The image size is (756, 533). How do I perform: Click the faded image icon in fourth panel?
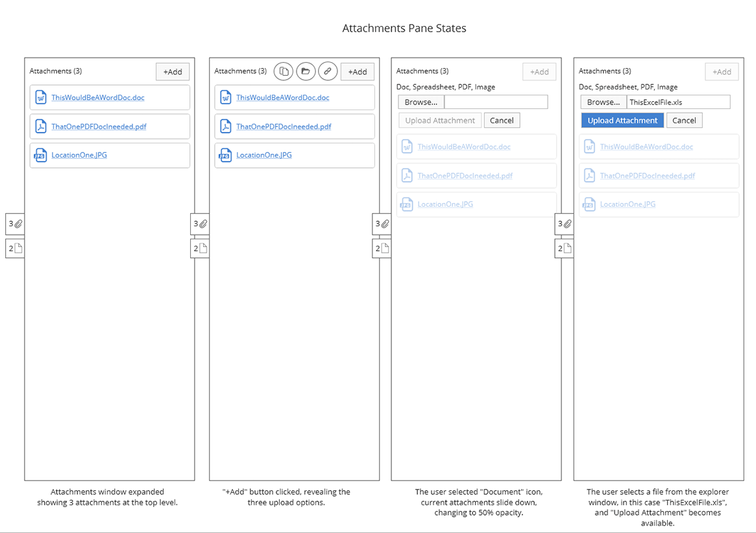(x=589, y=204)
